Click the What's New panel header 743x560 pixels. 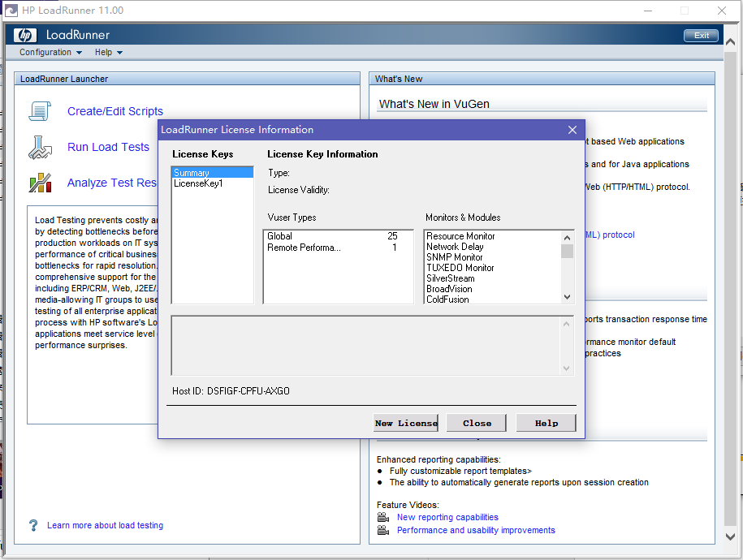[542, 79]
